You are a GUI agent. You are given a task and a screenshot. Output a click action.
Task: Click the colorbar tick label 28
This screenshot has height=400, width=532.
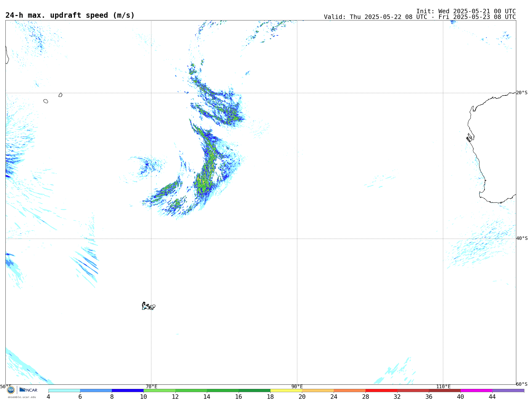pos(366,397)
